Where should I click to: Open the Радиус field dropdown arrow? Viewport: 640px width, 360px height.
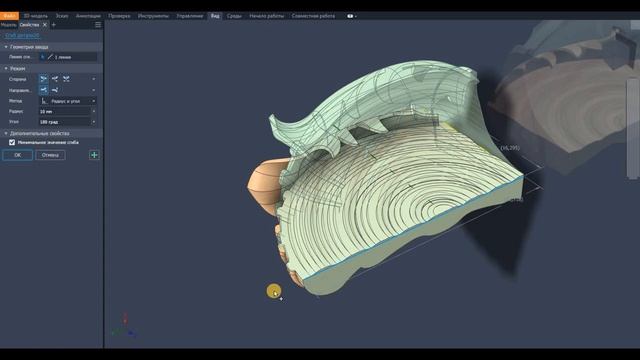(x=94, y=111)
